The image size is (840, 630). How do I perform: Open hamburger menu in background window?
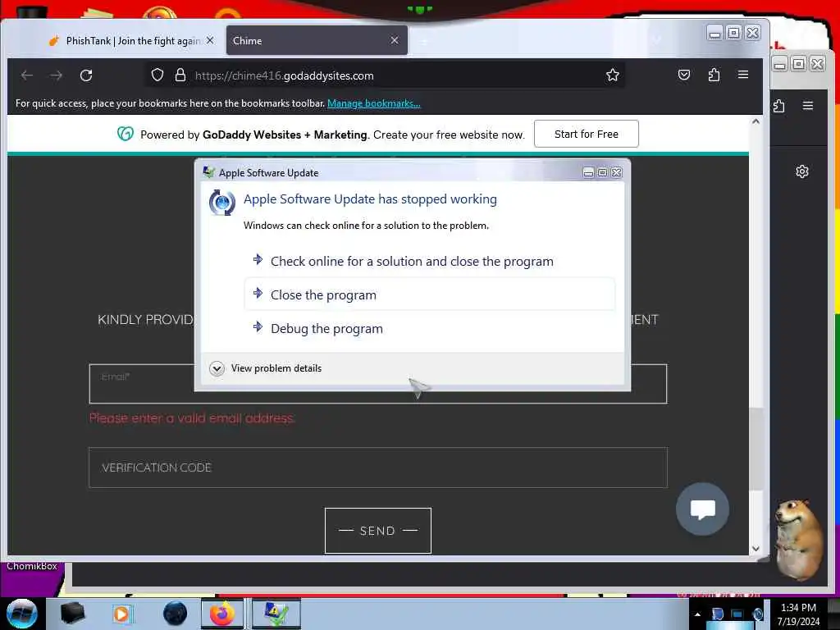808,106
